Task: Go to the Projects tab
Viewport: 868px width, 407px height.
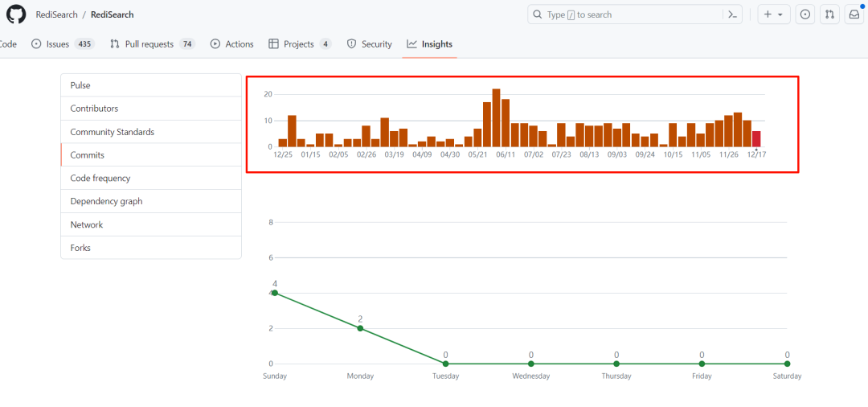Action: pyautogui.click(x=299, y=44)
